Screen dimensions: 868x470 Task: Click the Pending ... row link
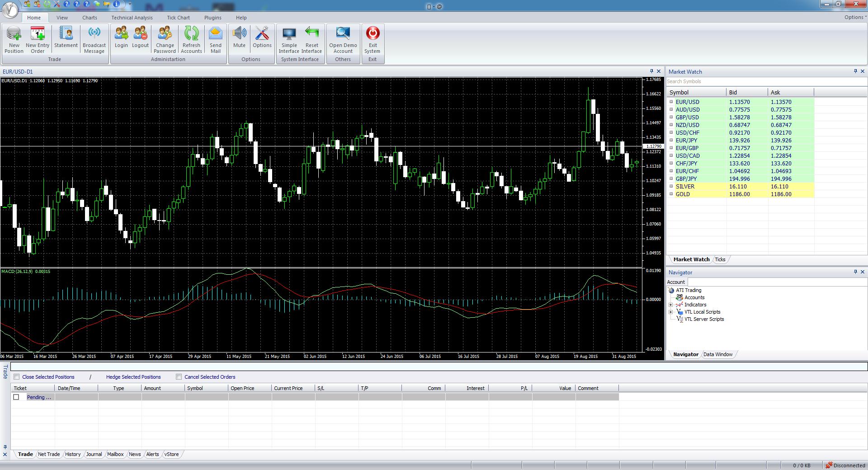(39, 397)
